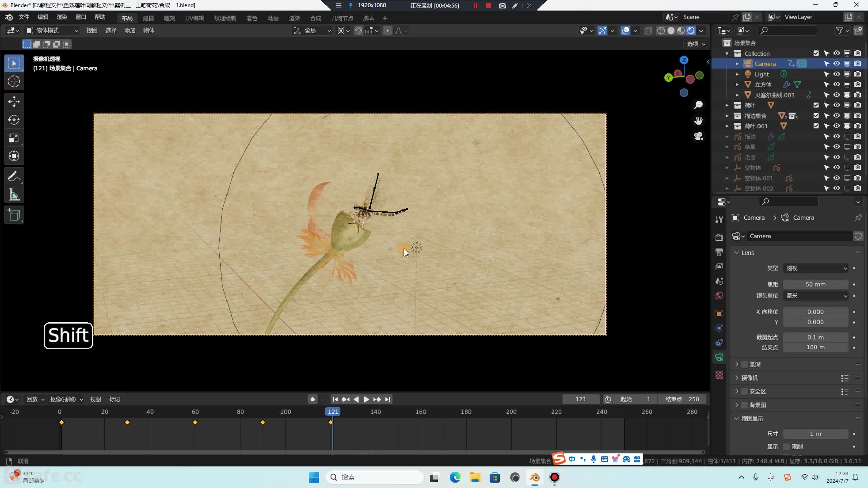Switch to solid viewport shading
Screen dimensions: 868x488
click(671, 30)
